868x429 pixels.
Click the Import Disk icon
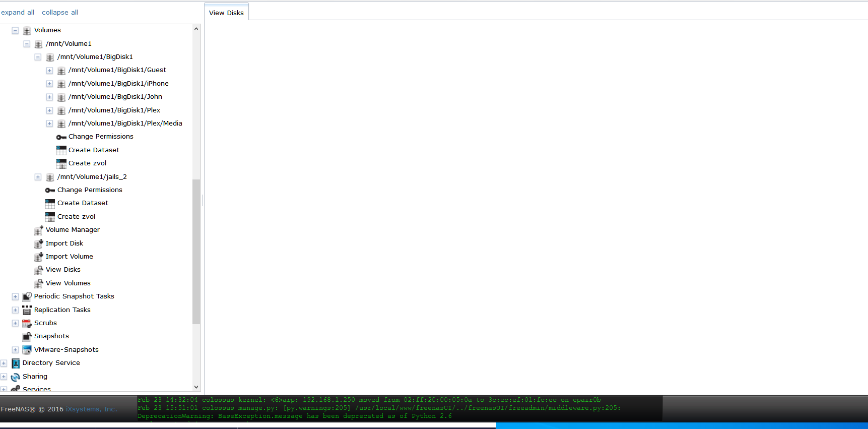tap(38, 243)
